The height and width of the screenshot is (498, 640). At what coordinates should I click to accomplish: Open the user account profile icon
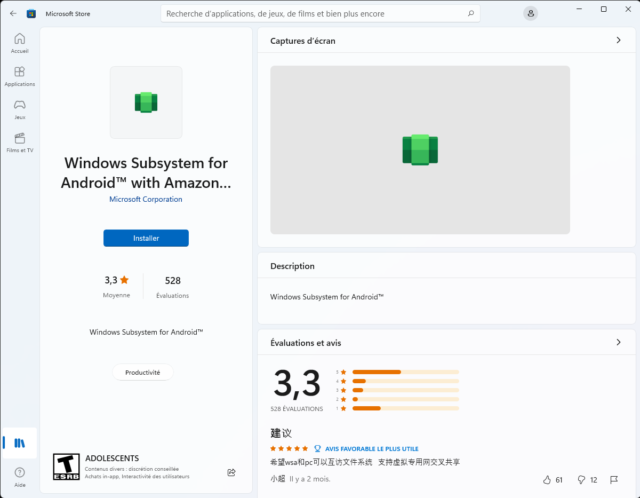click(530, 13)
